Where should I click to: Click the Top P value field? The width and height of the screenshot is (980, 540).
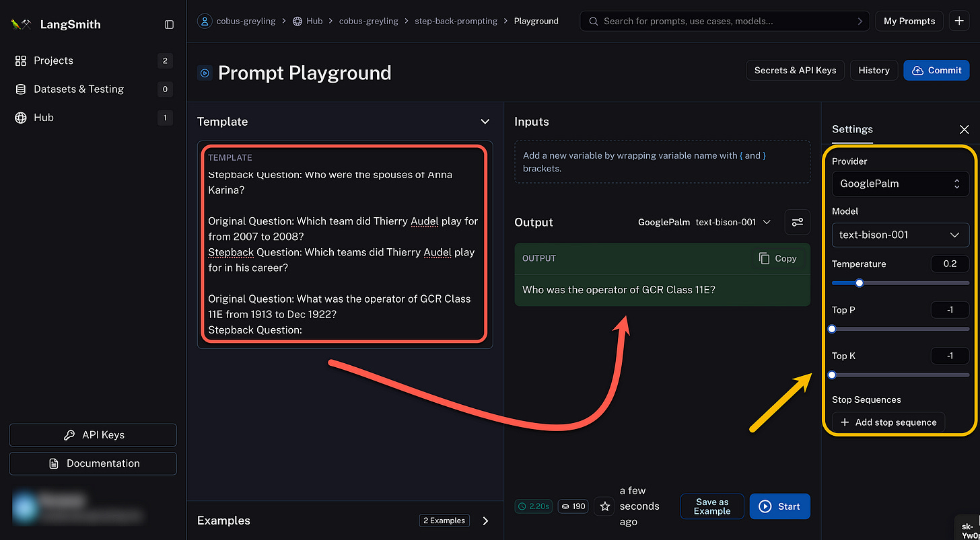[x=950, y=310]
